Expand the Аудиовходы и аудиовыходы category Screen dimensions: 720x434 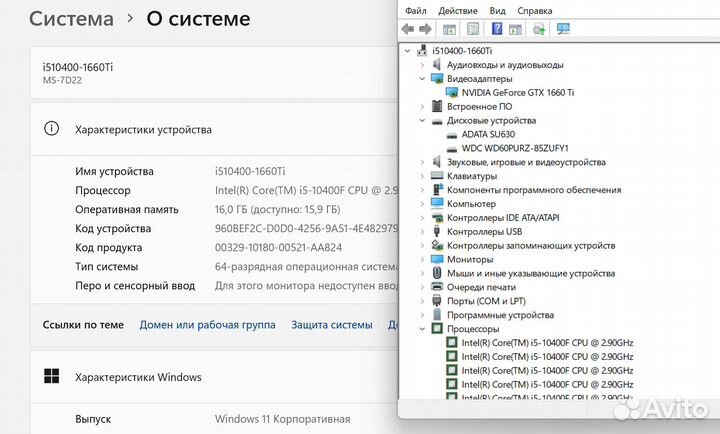[422, 65]
